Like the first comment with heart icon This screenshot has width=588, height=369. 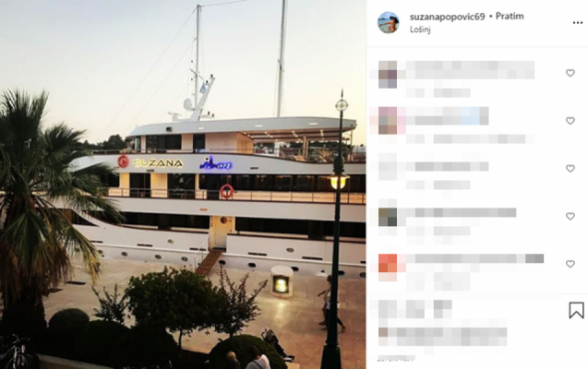point(570,73)
